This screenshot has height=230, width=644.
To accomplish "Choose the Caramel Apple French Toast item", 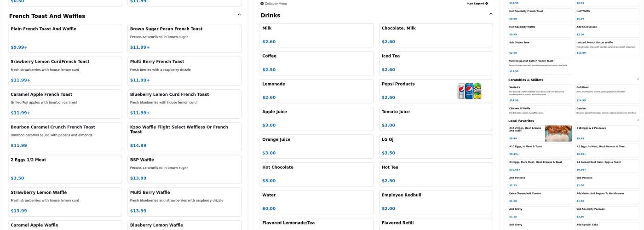I will click(65, 103).
